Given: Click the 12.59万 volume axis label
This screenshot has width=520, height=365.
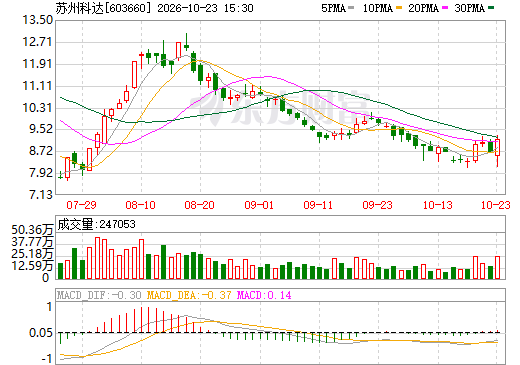Looking at the screenshot, I should [32, 266].
